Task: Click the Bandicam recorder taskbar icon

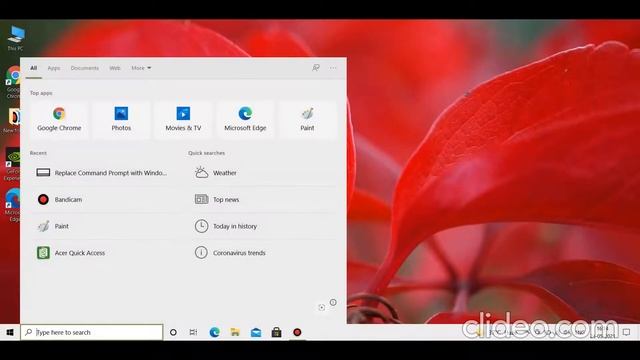Action: tap(297, 332)
